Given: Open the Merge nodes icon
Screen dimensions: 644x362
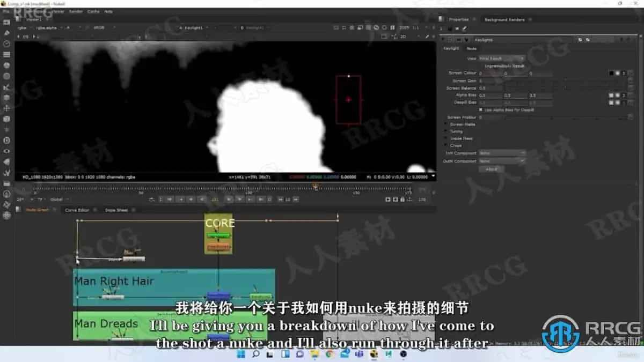Looking at the screenshot, I should 7,98.
